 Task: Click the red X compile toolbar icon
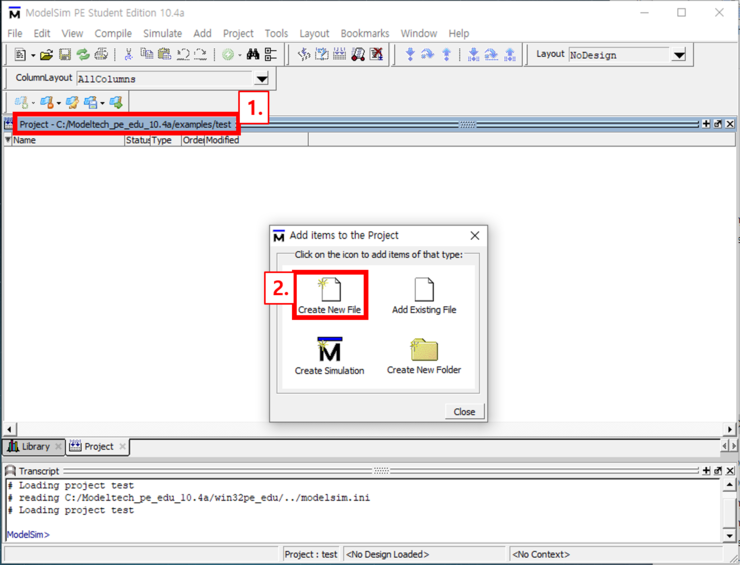click(x=376, y=55)
